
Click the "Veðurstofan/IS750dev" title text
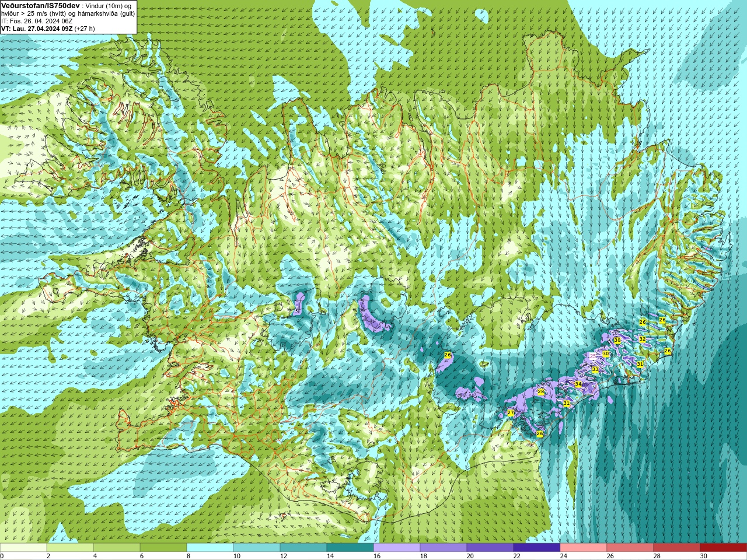point(40,5)
